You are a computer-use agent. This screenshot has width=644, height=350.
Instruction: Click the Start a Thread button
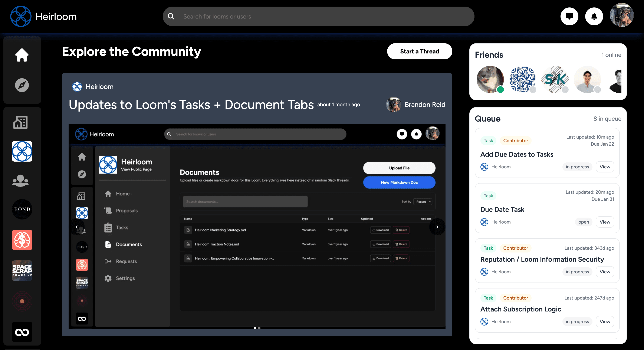tap(420, 51)
